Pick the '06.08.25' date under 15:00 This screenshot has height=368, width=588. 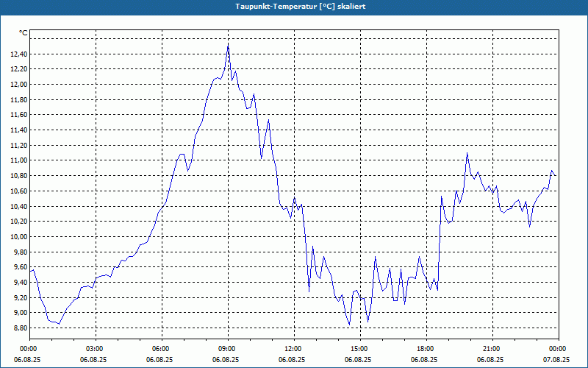358,360
